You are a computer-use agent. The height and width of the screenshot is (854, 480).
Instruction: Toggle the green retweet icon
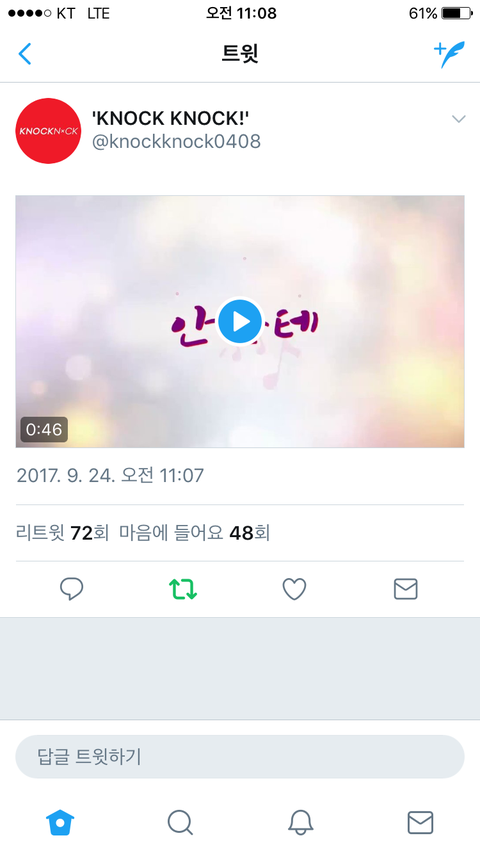coord(183,589)
